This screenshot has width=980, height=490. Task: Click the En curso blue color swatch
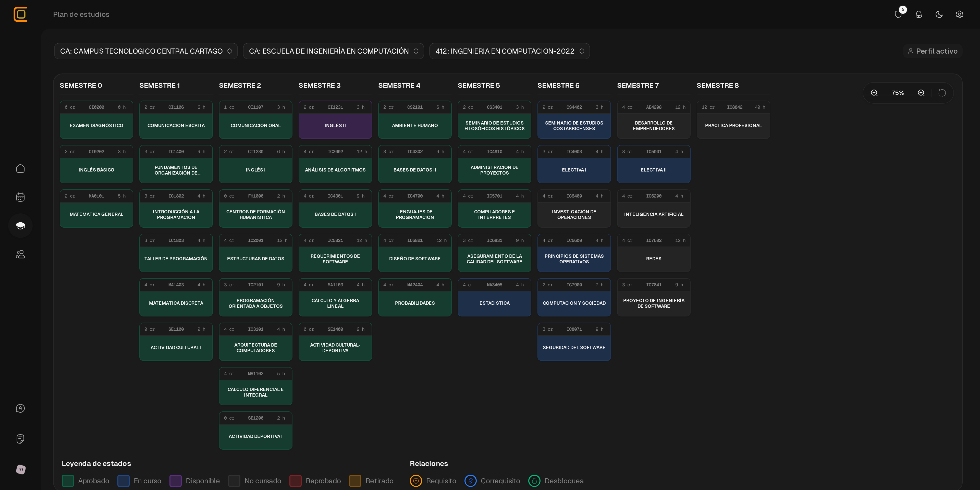(124, 481)
